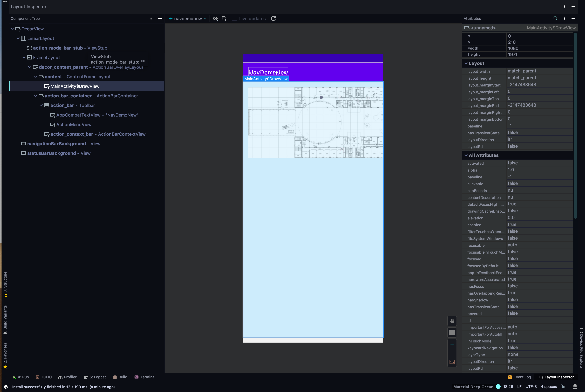
Task: Open the Event Log window
Action: click(x=519, y=377)
